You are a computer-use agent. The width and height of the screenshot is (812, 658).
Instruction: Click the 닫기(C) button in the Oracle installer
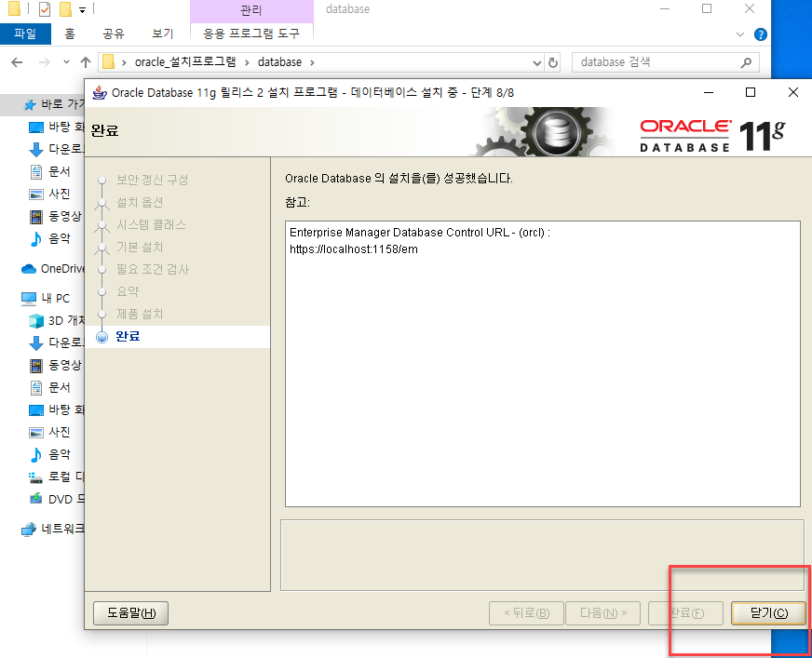point(768,613)
